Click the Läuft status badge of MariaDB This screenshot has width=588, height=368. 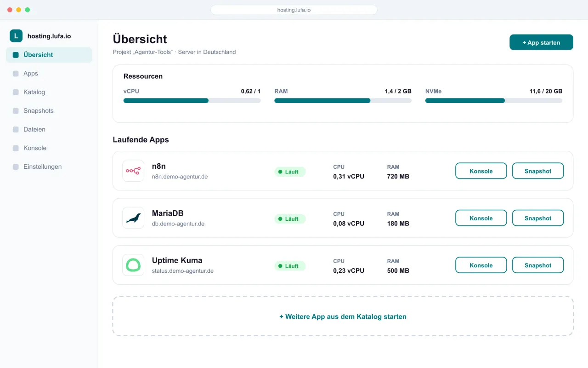(x=290, y=219)
